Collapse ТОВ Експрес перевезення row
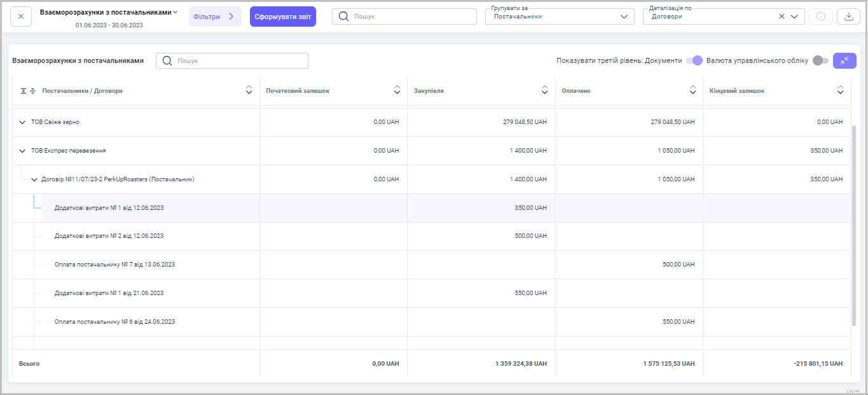The width and height of the screenshot is (868, 395). pos(22,151)
